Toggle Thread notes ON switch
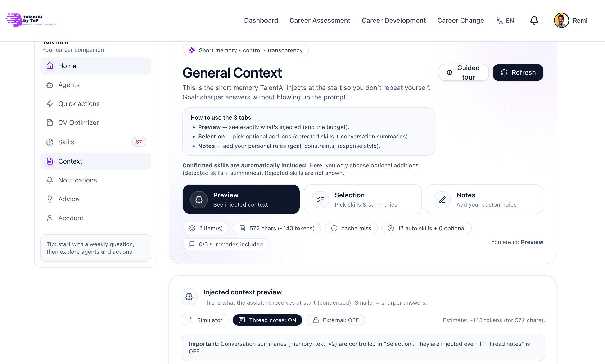The height and width of the screenshot is (364, 605). click(267, 320)
